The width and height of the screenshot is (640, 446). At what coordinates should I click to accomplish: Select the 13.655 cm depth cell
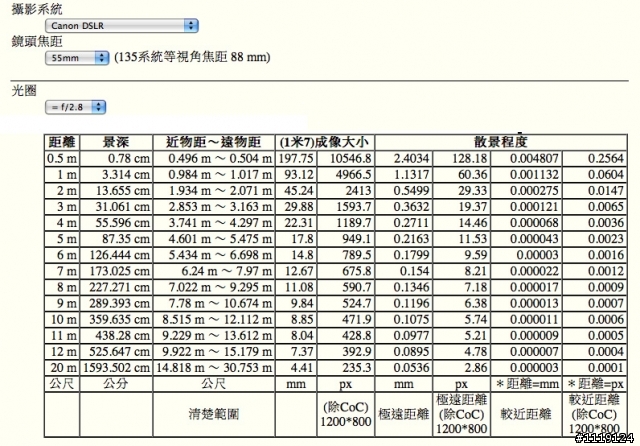coord(116,191)
